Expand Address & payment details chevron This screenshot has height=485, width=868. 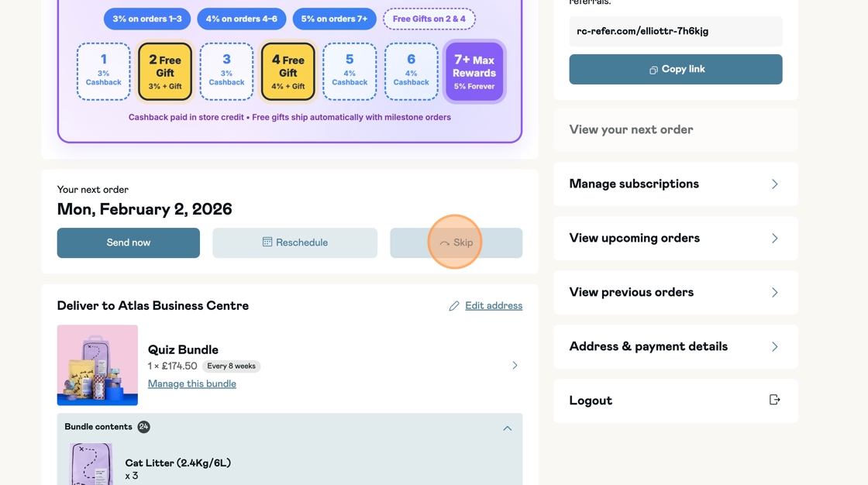[x=774, y=346]
